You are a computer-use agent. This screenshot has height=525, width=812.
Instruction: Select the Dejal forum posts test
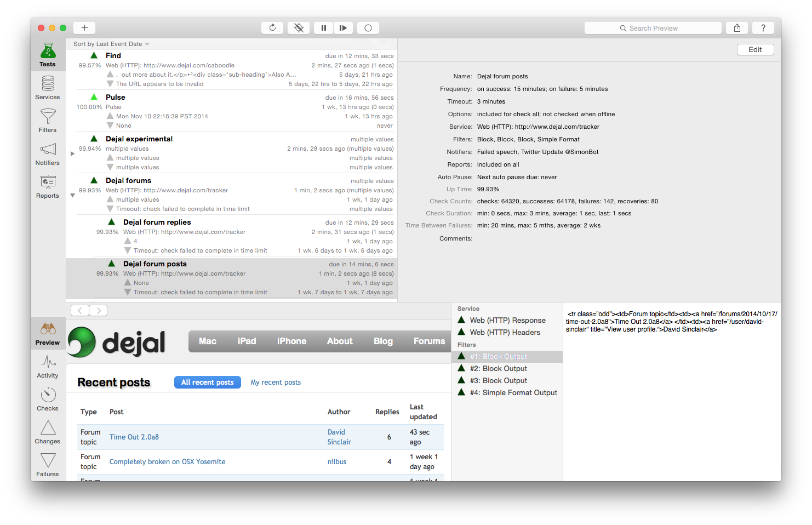[x=231, y=278]
